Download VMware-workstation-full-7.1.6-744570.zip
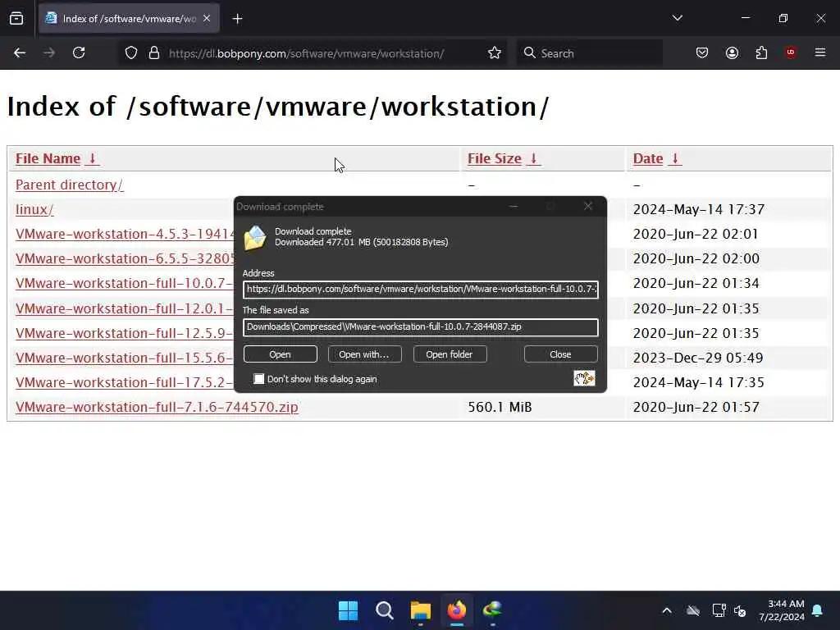 [x=157, y=407]
